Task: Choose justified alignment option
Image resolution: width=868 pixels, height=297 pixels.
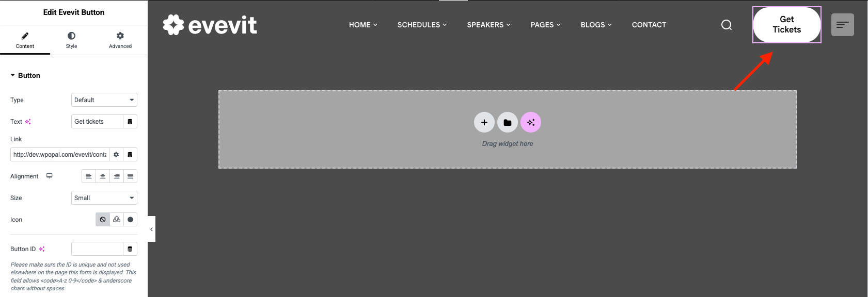Action: point(130,176)
